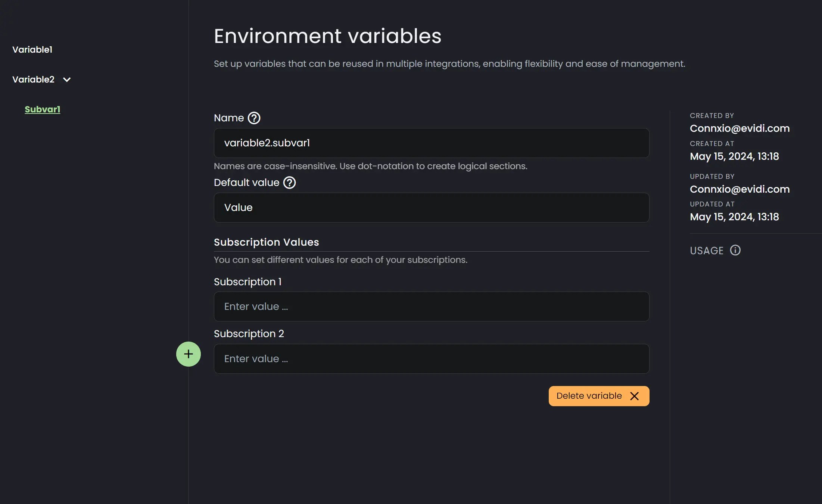
Task: Add a new variable with green plus button
Action: tap(189, 354)
